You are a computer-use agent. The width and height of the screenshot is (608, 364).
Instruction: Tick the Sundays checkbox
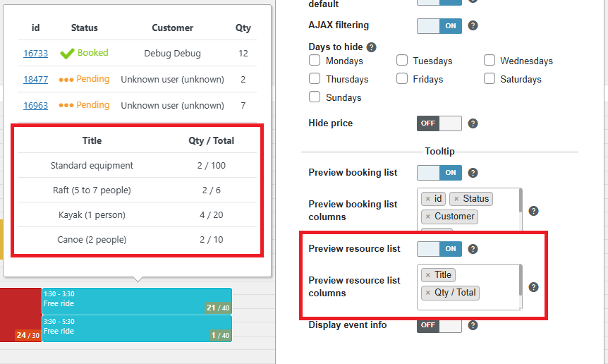coord(315,97)
